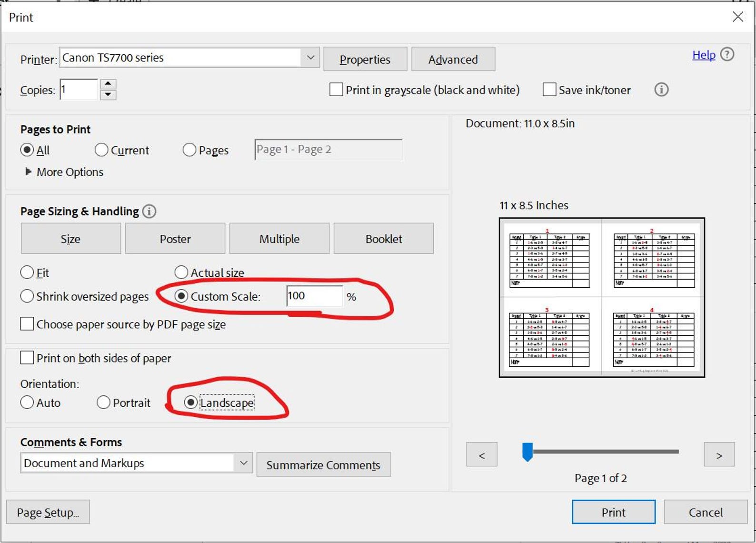Click the Help link
Image resolution: width=756 pixels, height=543 pixels.
704,55
